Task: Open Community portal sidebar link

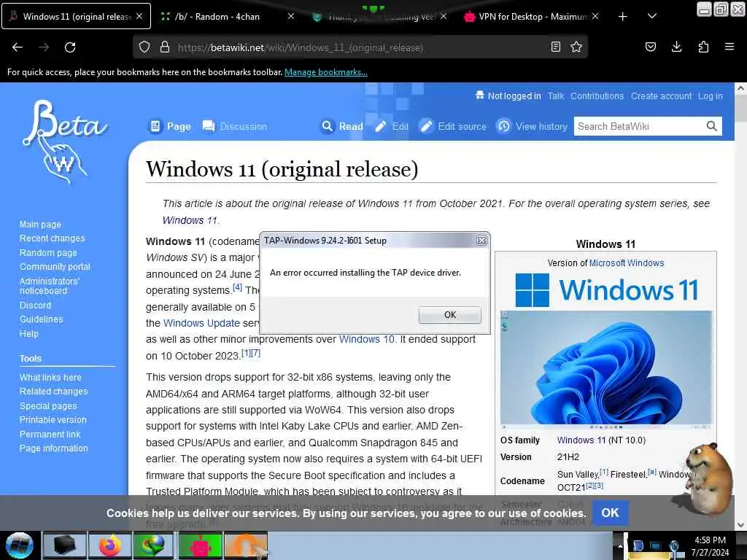Action: pyautogui.click(x=55, y=267)
